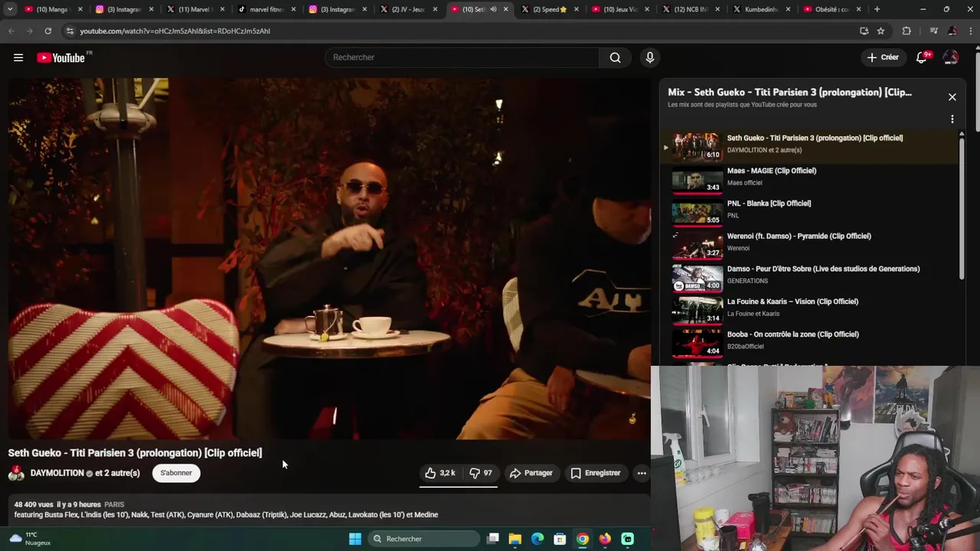The width and height of the screenshot is (980, 551).
Task: Click the main video player
Action: point(329,258)
